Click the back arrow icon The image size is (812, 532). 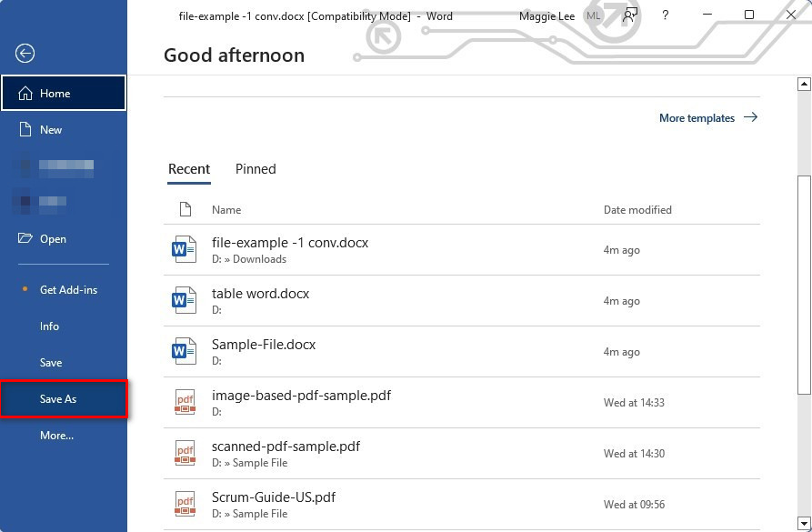pos(25,54)
